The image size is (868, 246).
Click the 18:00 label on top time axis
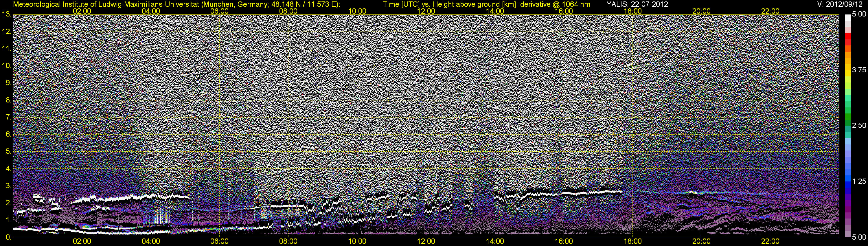[x=633, y=11]
